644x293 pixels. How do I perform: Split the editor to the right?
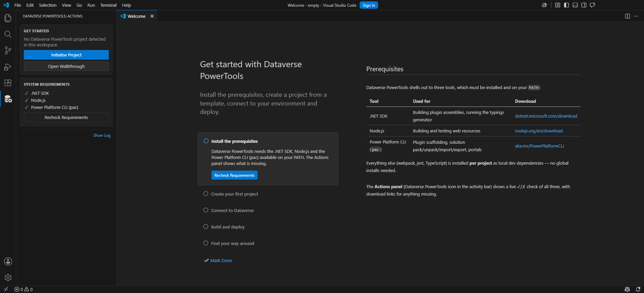click(x=628, y=16)
